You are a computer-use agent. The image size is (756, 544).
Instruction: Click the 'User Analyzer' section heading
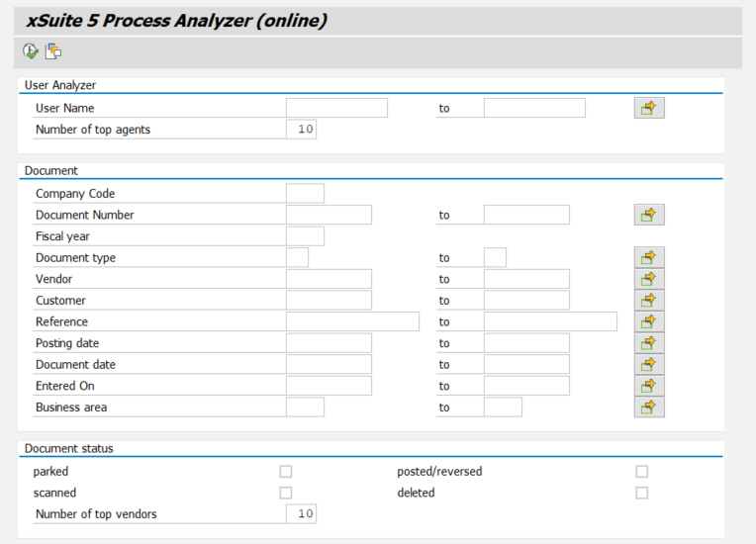tap(60, 85)
